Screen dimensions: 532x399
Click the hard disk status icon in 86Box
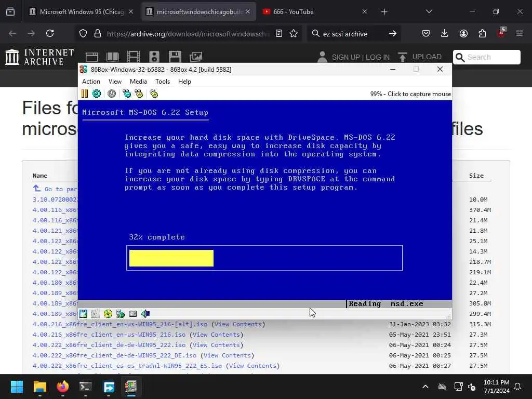[x=133, y=314]
